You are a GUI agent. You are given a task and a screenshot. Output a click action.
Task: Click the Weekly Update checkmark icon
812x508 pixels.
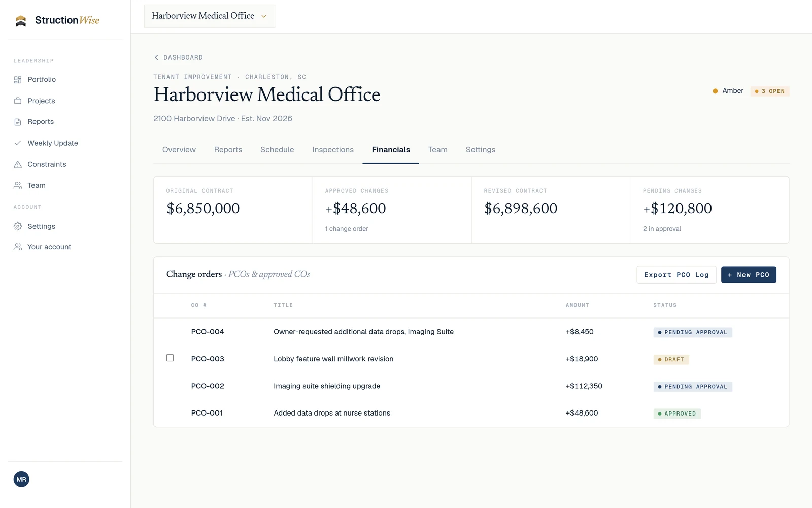click(x=18, y=143)
